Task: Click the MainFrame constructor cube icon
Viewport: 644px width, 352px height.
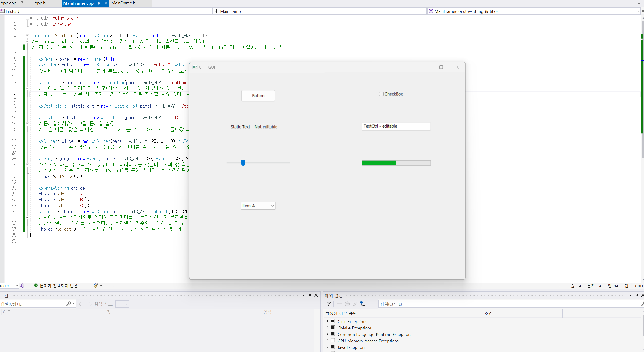Action: coord(431,11)
